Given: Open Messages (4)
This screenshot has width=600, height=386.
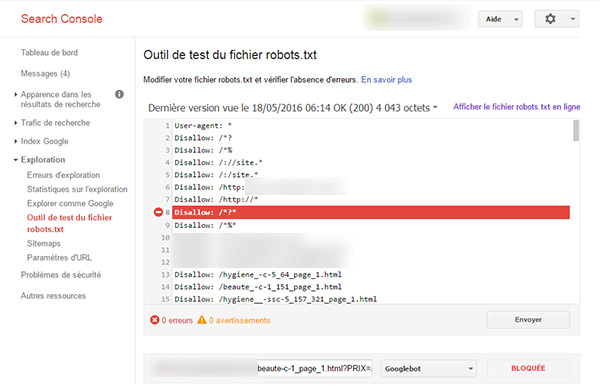Looking at the screenshot, I should tap(45, 73).
